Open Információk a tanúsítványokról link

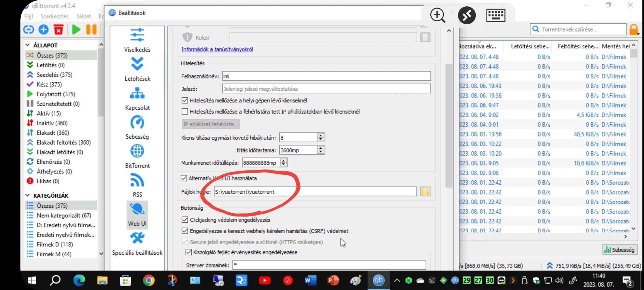[217, 49]
